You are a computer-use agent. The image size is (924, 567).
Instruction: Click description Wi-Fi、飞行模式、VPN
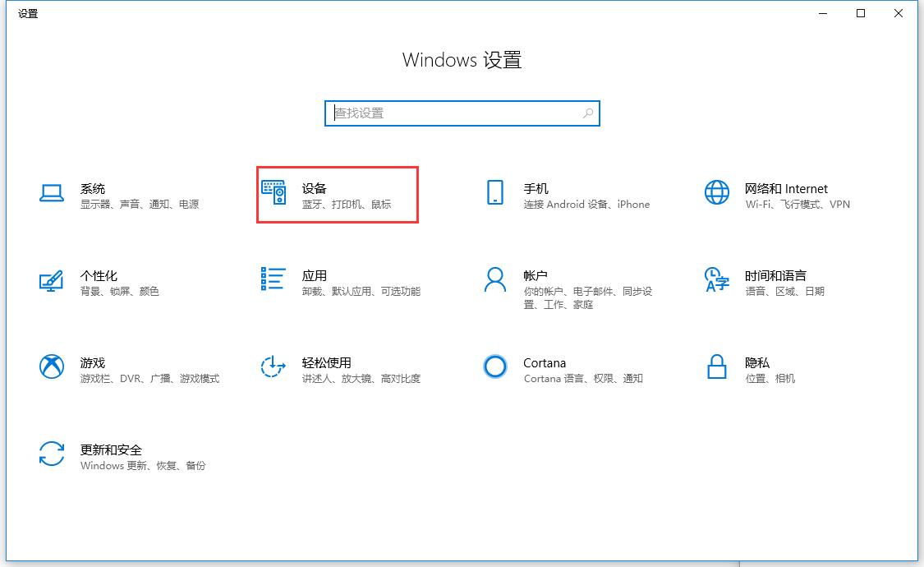coord(798,205)
